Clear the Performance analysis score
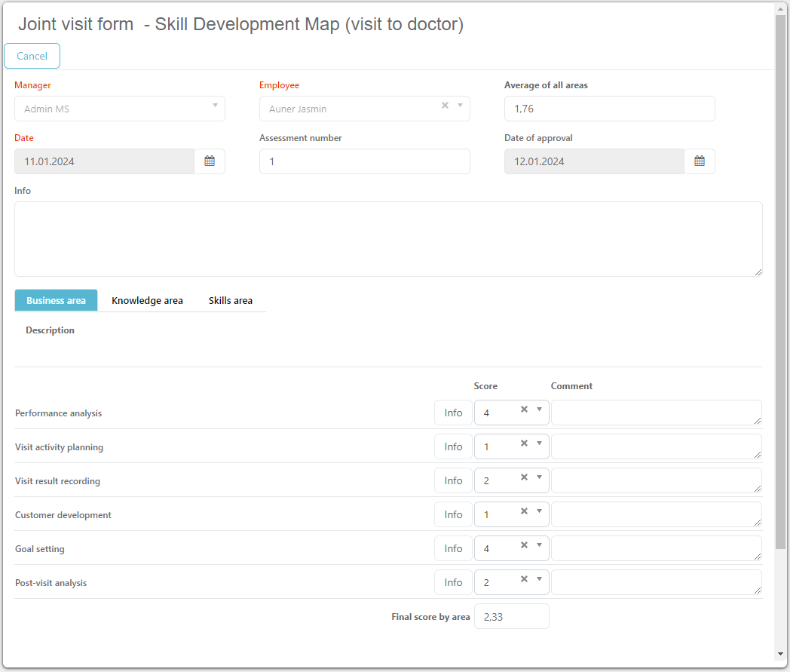The height and width of the screenshot is (672, 790). click(x=524, y=410)
